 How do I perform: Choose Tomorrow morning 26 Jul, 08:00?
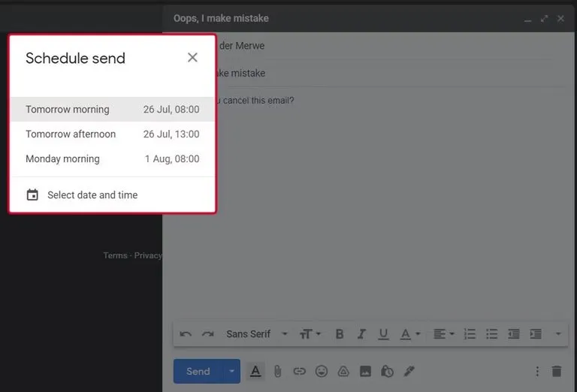112,110
